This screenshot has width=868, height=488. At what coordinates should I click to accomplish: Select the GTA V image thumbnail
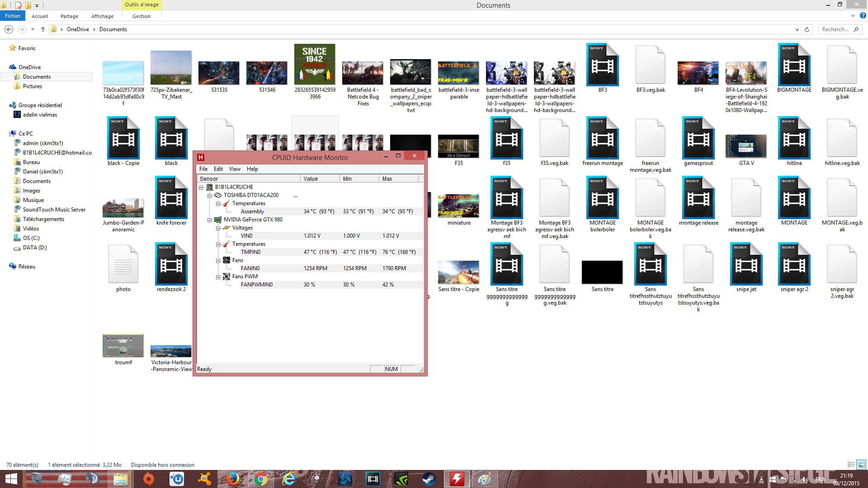(x=746, y=146)
